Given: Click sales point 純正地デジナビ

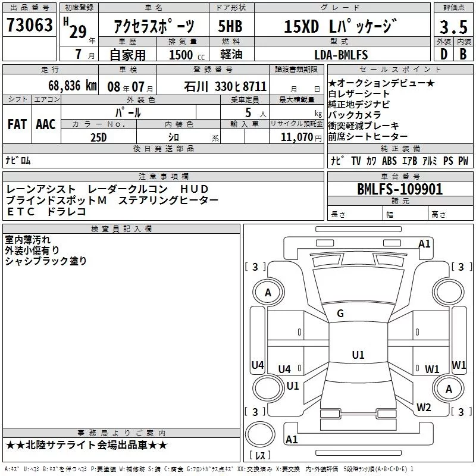Looking at the screenshot, I should pos(359,105).
